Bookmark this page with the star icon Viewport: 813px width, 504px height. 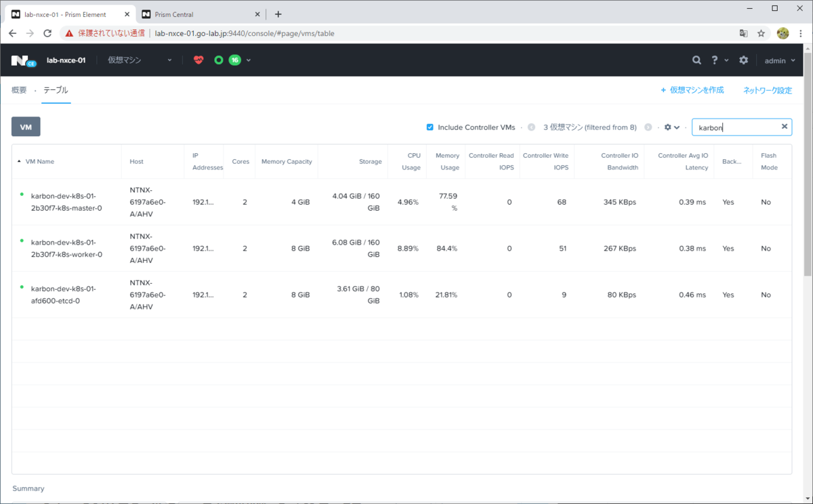[x=761, y=33]
